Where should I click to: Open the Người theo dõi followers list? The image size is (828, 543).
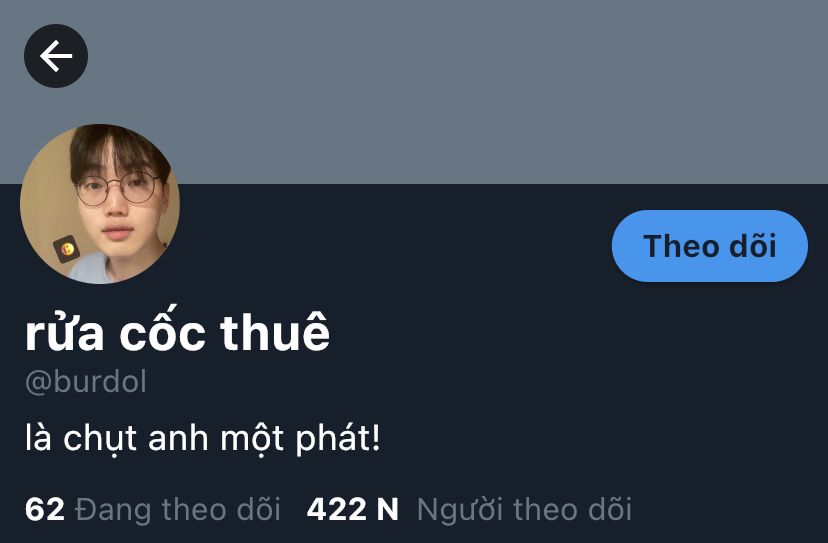(469, 509)
